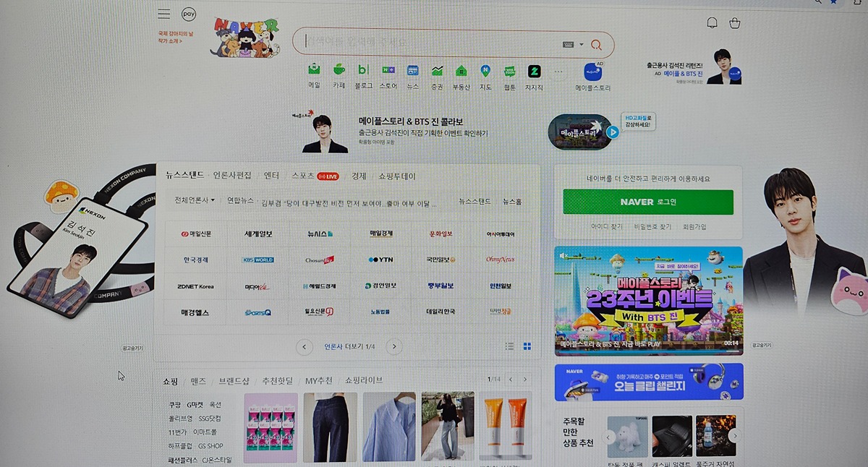Click the Naver Pay icon

point(189,14)
